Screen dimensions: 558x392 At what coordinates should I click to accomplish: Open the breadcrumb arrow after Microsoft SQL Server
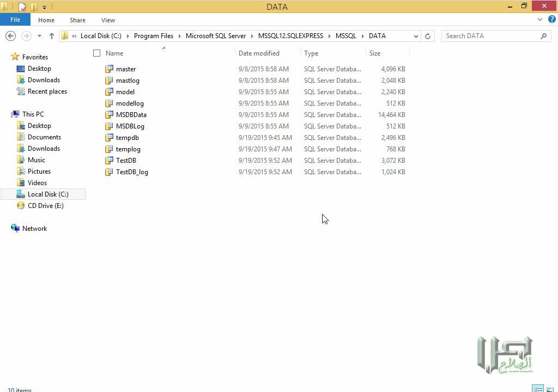252,36
